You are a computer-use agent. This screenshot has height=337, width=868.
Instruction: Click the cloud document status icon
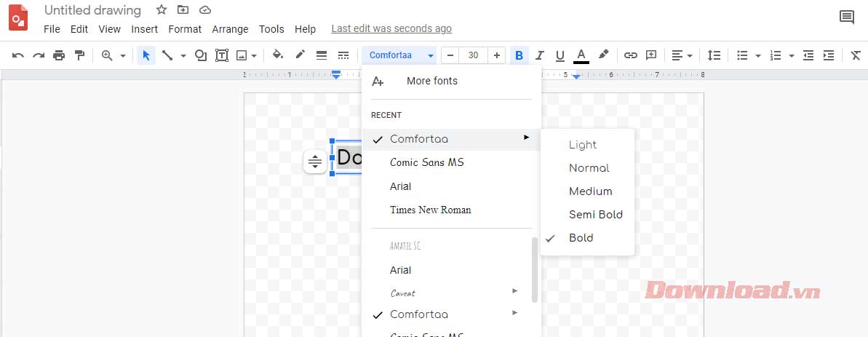tap(205, 9)
